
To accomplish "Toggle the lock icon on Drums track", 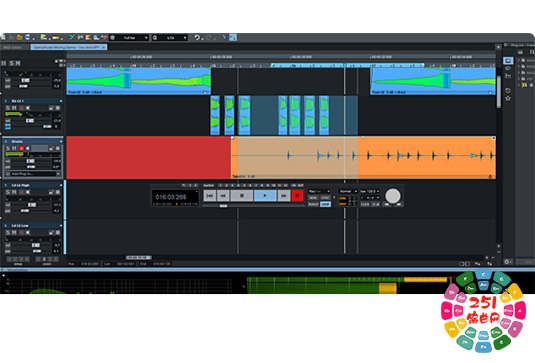I will [x=51, y=148].
